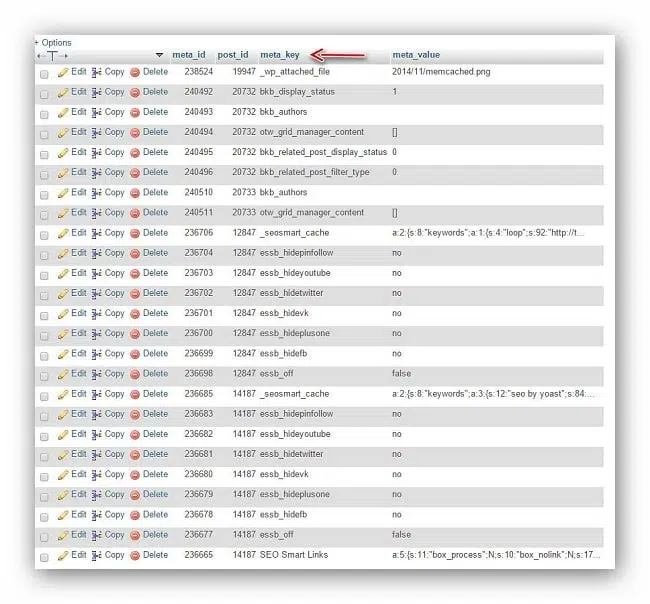Click the meta key _wp_attached_file
Screen dimensions: 650x604
click(295, 72)
